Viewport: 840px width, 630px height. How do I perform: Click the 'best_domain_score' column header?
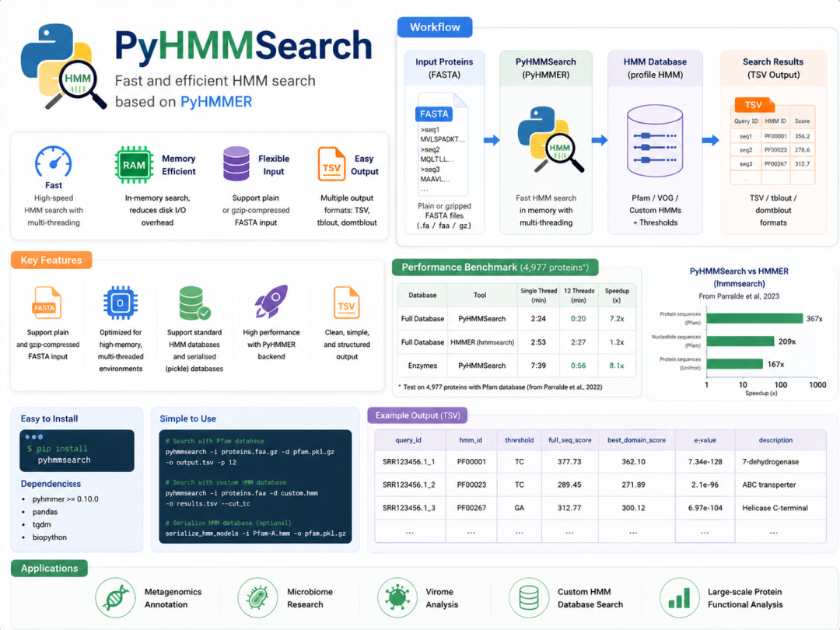click(x=636, y=439)
